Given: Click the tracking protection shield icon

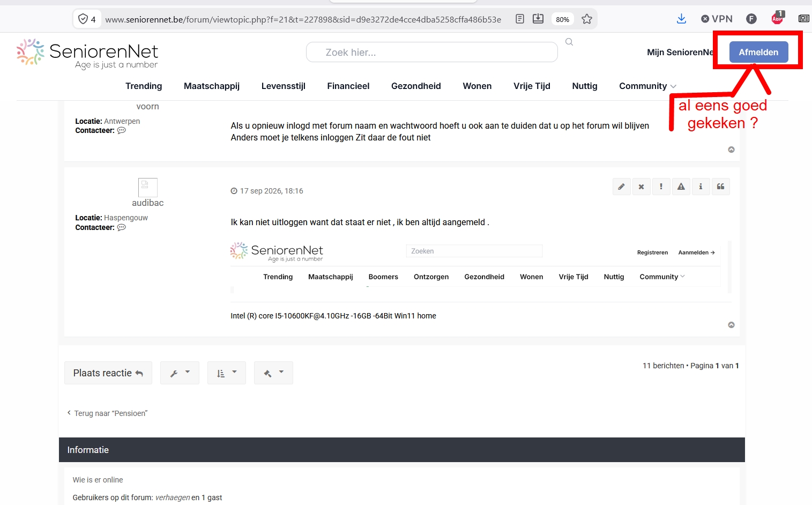Looking at the screenshot, I should point(83,19).
